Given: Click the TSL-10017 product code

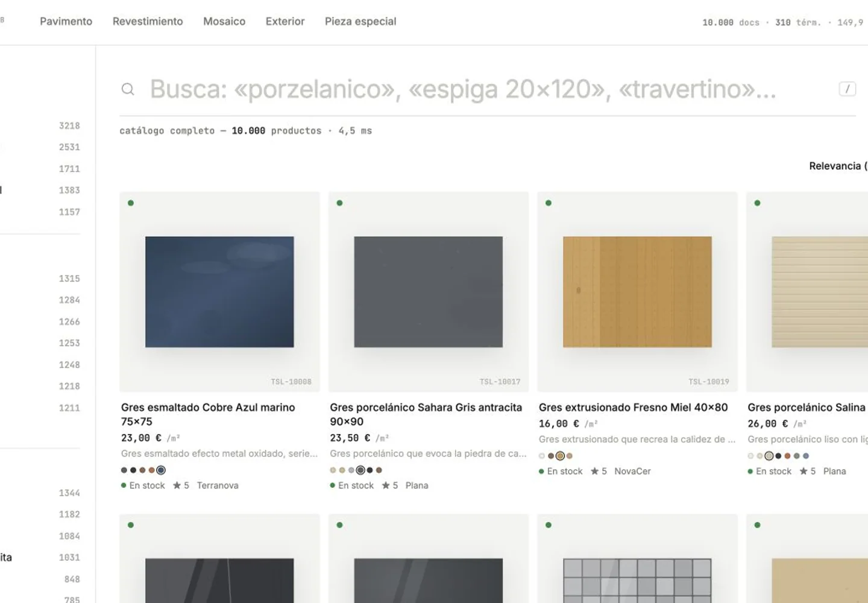Looking at the screenshot, I should point(500,382).
